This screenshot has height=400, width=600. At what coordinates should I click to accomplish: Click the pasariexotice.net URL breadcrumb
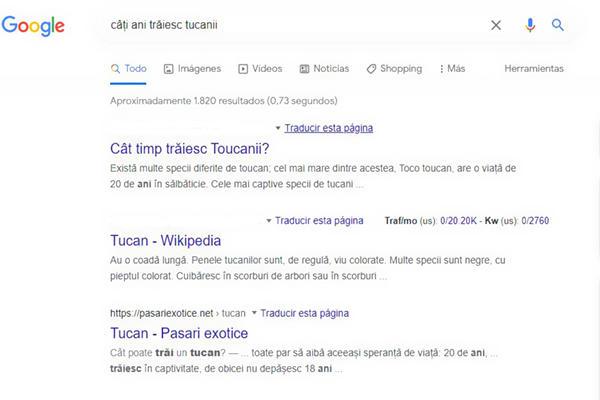tap(178, 313)
